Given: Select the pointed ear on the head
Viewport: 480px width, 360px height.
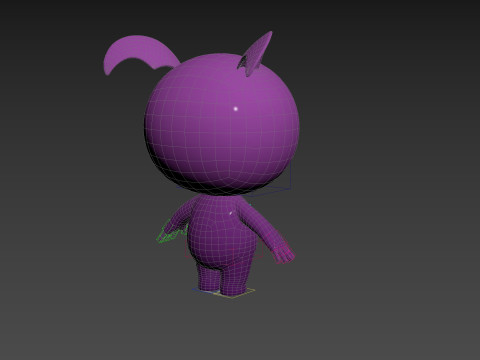Looking at the screenshot, I should pos(255,54).
